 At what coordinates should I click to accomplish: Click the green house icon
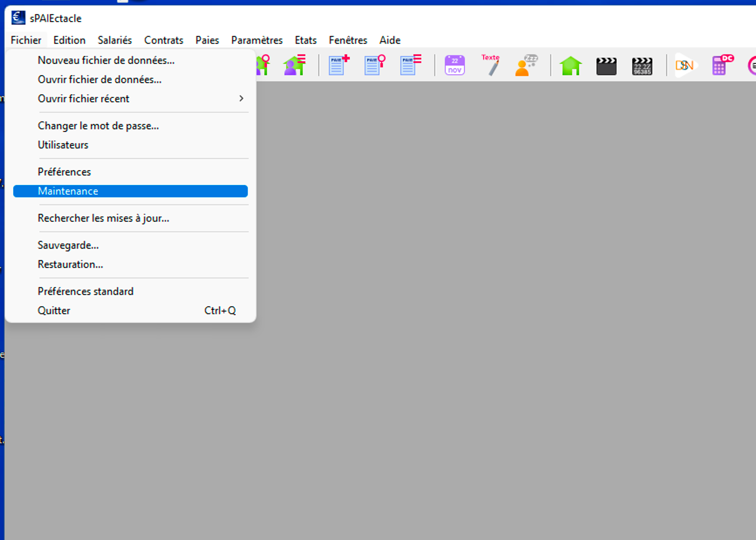[571, 66]
